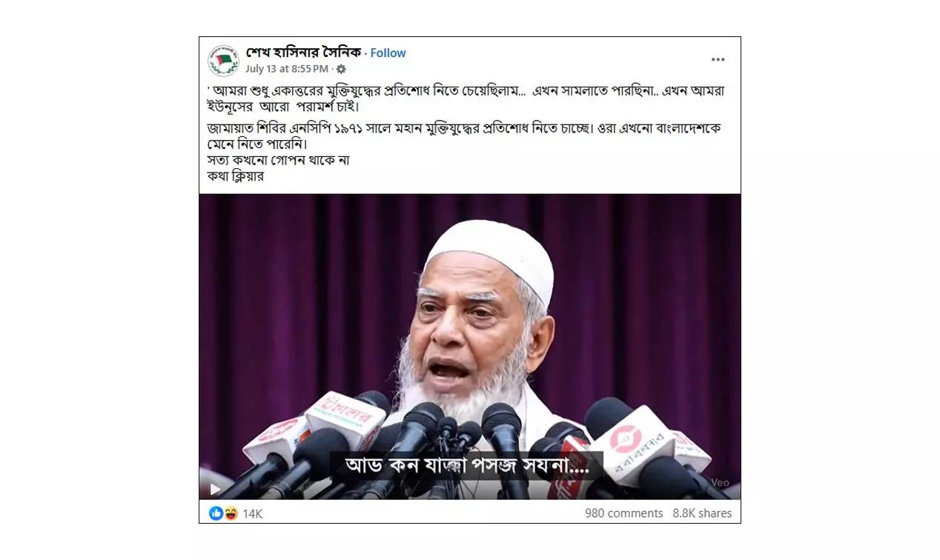Click the Bengali subtitle caption on the video
Image resolution: width=940 pixels, height=560 pixels.
467,466
